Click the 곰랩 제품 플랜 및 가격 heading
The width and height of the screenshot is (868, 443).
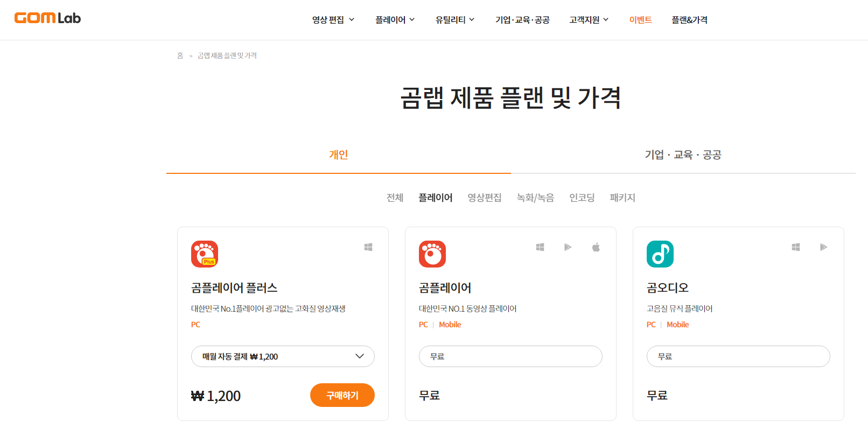[510, 98]
